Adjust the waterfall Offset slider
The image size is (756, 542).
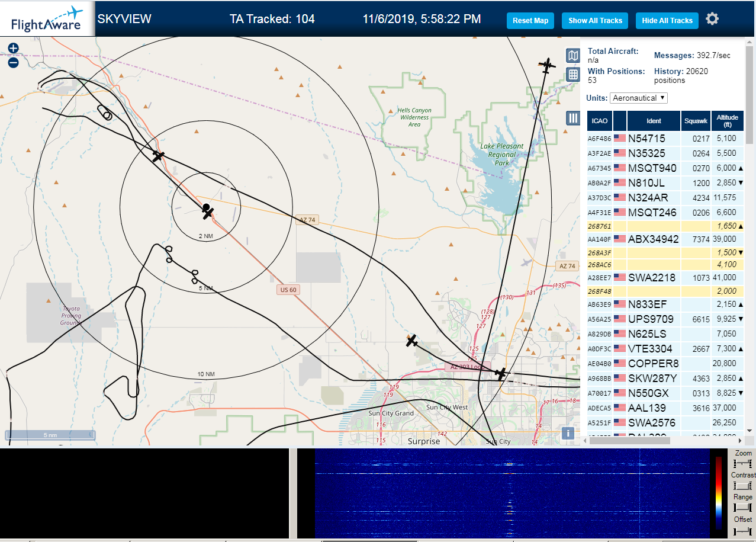click(743, 530)
